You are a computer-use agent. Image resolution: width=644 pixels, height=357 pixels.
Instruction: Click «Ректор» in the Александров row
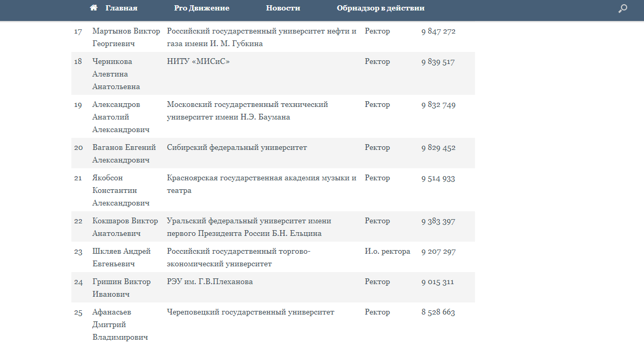(x=377, y=105)
